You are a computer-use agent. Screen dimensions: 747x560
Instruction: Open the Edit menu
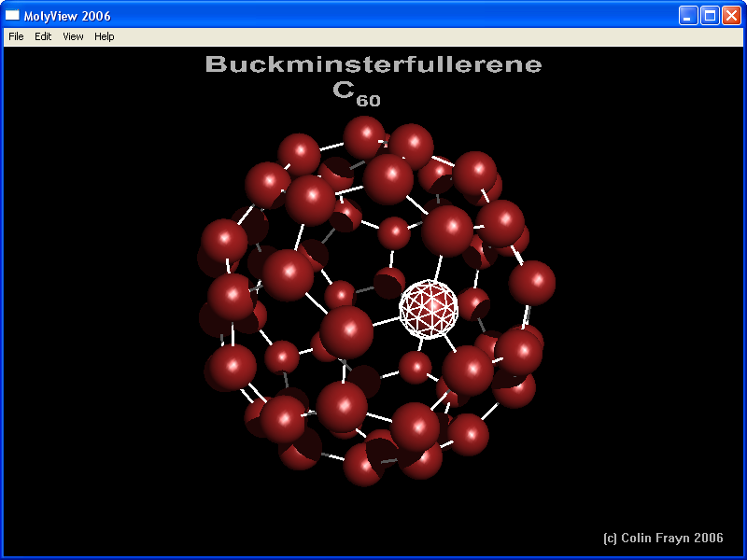coord(43,36)
